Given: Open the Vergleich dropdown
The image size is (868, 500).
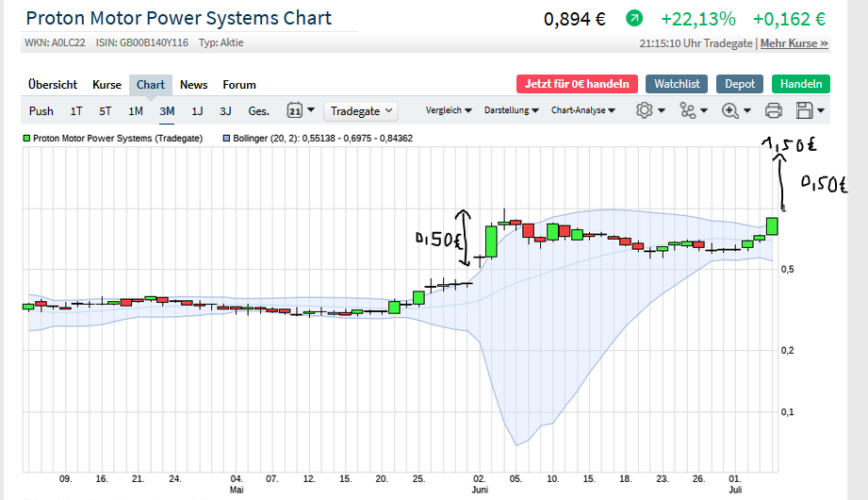Looking at the screenshot, I should pos(449,110).
